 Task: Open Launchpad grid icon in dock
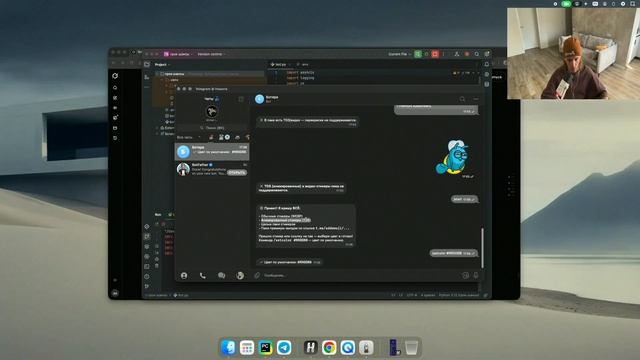click(x=247, y=347)
